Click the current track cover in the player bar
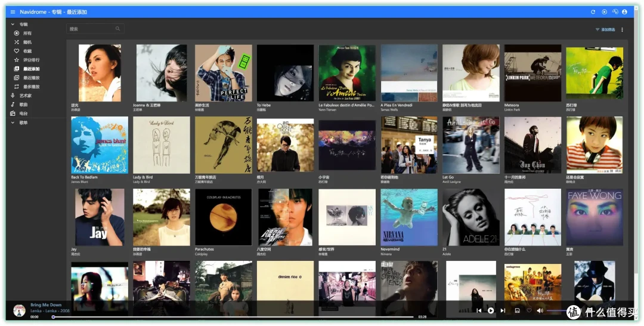Image resolution: width=644 pixels, height=326 pixels. (19, 310)
